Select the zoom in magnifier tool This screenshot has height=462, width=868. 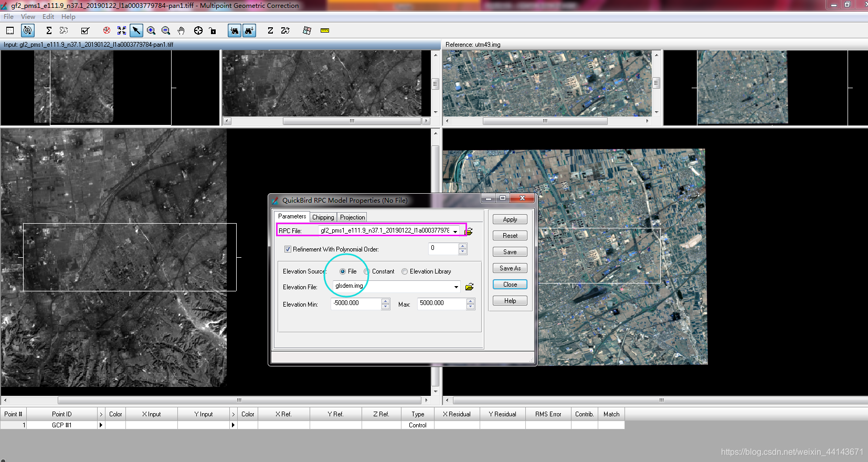pyautogui.click(x=151, y=30)
